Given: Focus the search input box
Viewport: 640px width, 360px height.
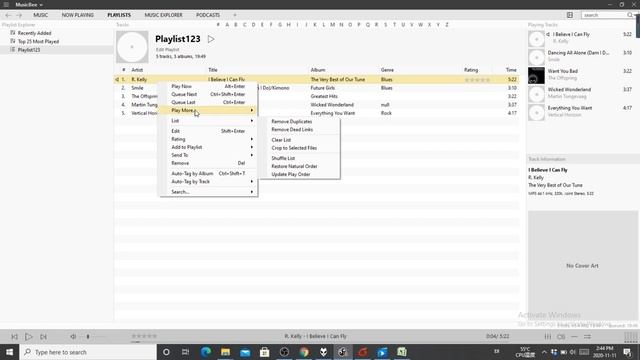Looking at the screenshot, I should [604, 15].
